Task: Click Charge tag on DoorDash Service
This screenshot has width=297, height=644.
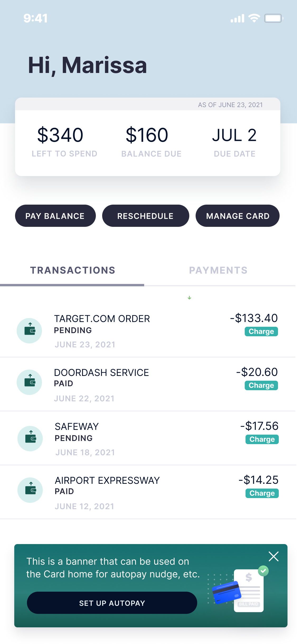Action: pyautogui.click(x=261, y=385)
